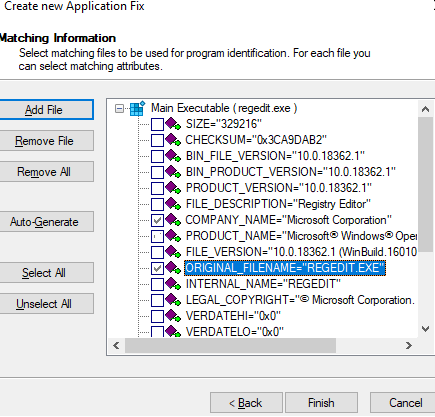Select the PRODUCT_VERSION tree entry
The width and height of the screenshot is (435, 417).
(278, 188)
